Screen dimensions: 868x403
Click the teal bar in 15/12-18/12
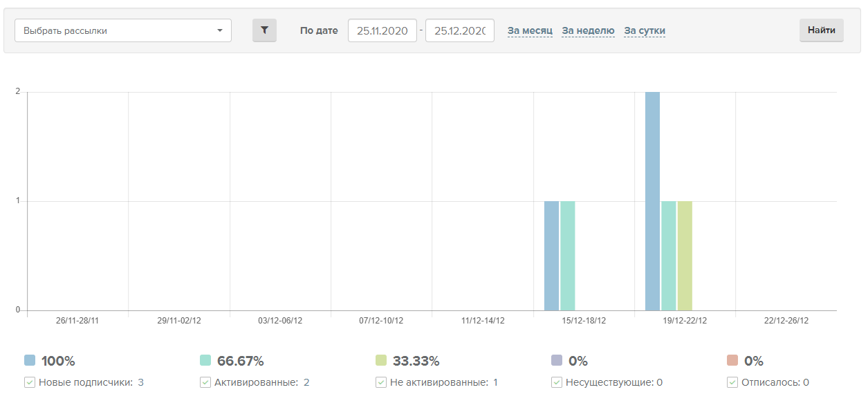[568, 256]
